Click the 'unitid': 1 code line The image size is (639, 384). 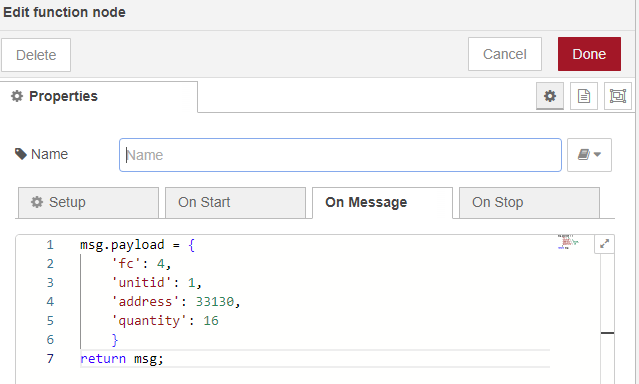(157, 282)
